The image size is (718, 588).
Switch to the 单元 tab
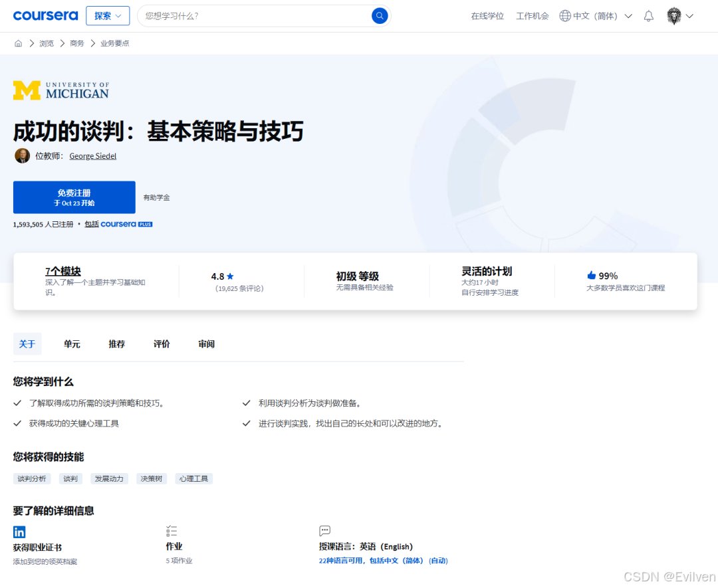(72, 343)
